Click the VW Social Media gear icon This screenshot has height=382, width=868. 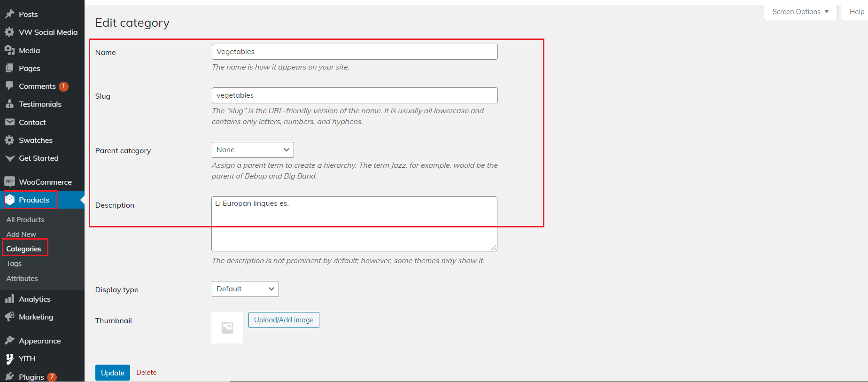(9, 32)
